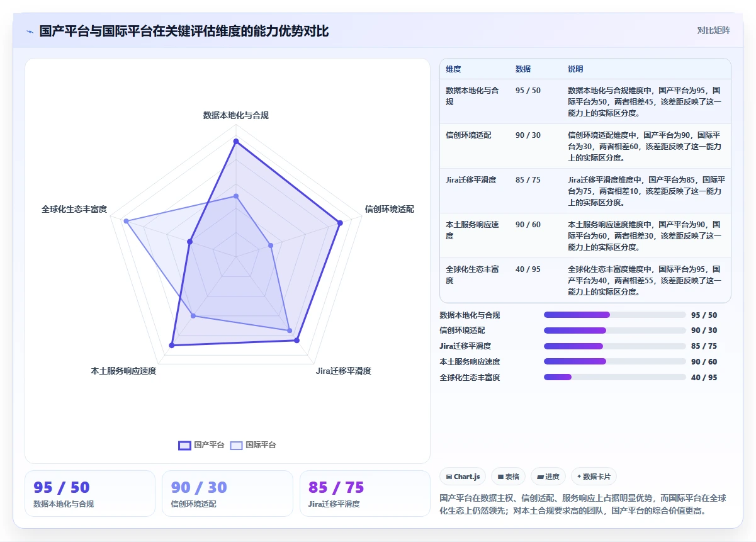Click radar axis label 本土服务响应速度

pyautogui.click(x=123, y=371)
